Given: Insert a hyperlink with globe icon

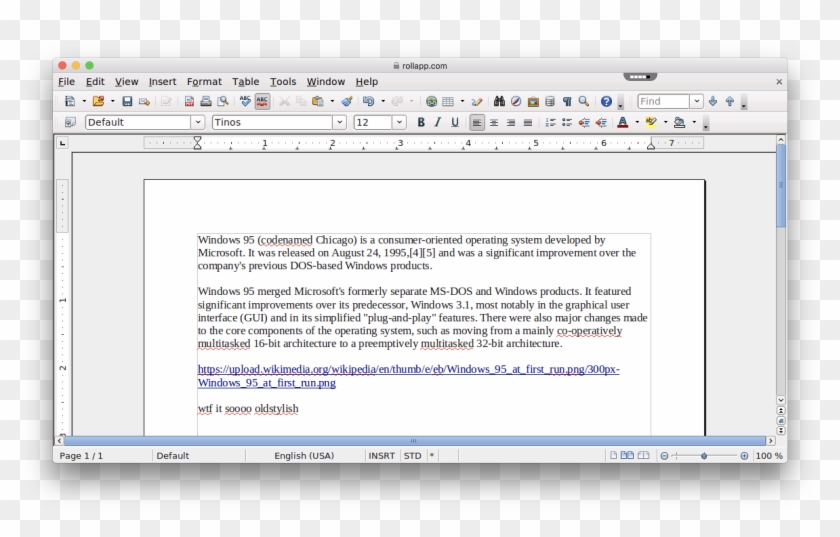Looking at the screenshot, I should (x=431, y=101).
